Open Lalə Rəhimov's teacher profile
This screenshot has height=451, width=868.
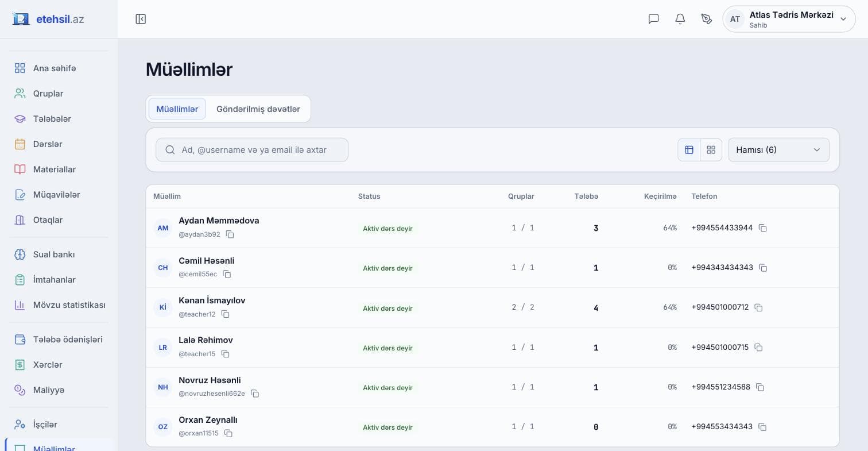pyautogui.click(x=206, y=340)
